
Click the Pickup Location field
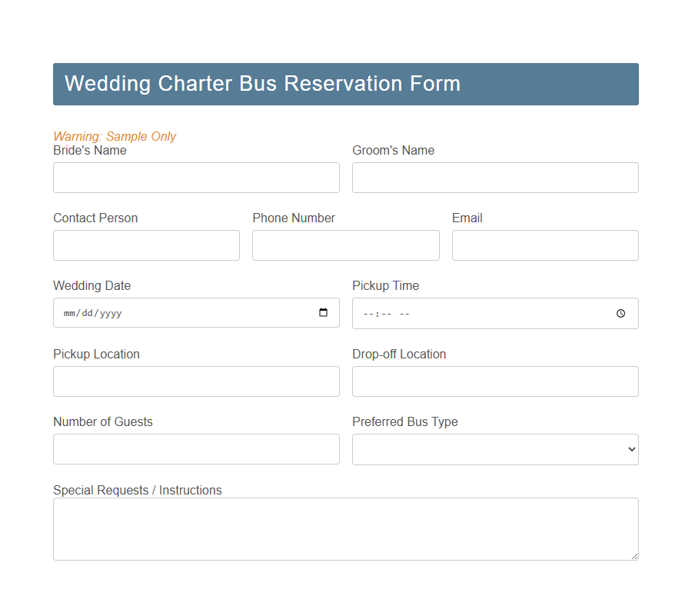click(196, 381)
